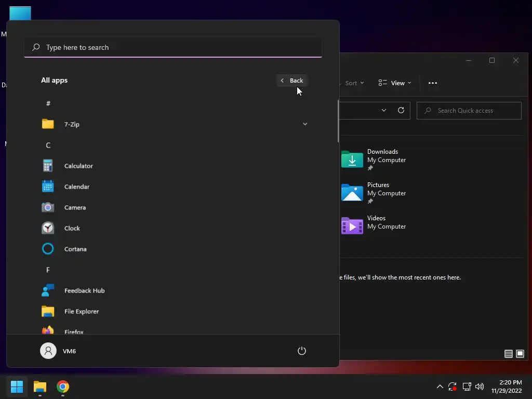Click the C letter header
Screen dimensions: 532x399
coord(48,145)
